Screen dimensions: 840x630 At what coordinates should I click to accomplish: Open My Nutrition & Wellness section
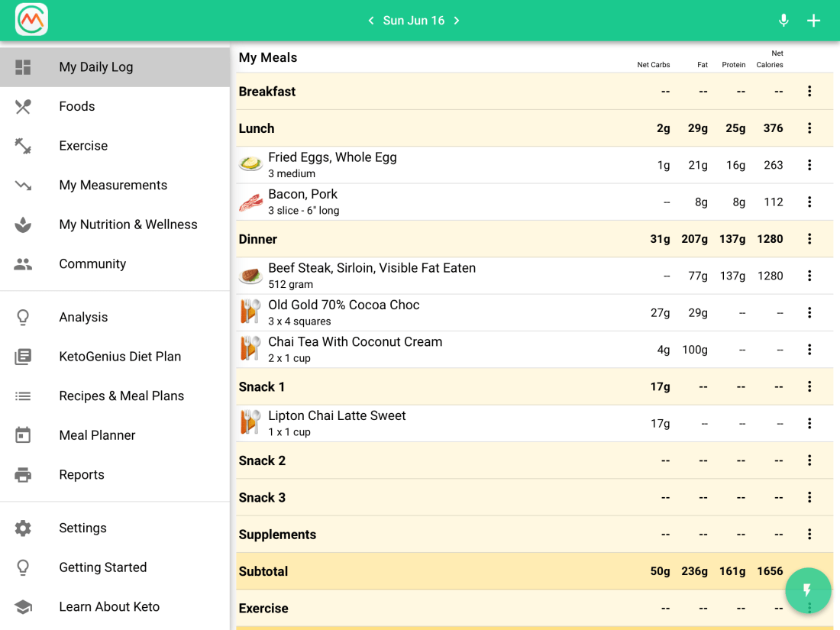(x=128, y=225)
